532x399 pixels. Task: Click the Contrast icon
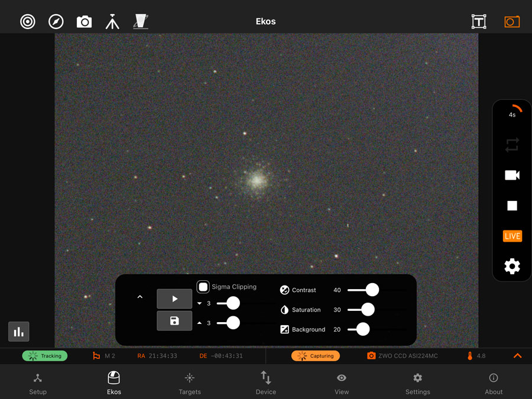coord(284,290)
